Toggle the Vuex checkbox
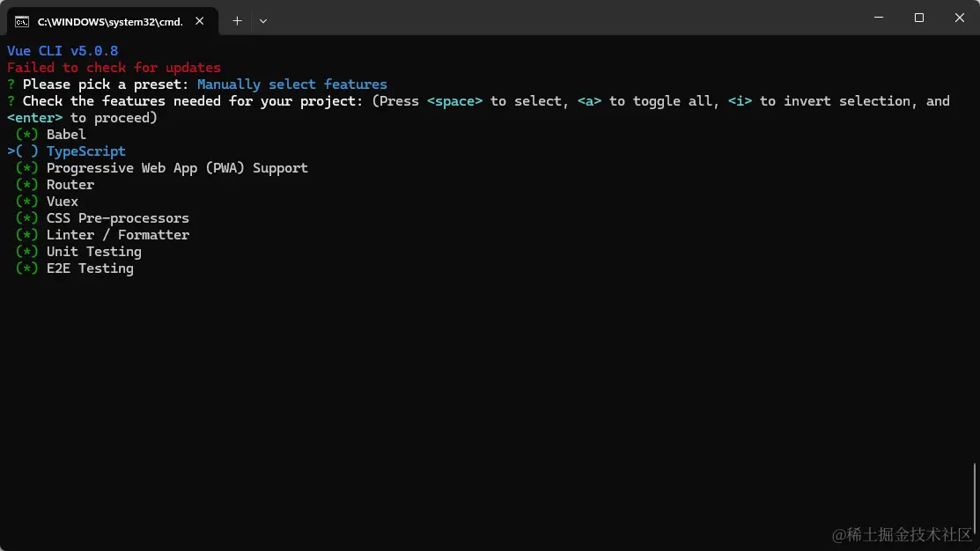The image size is (980, 551). [x=27, y=202]
